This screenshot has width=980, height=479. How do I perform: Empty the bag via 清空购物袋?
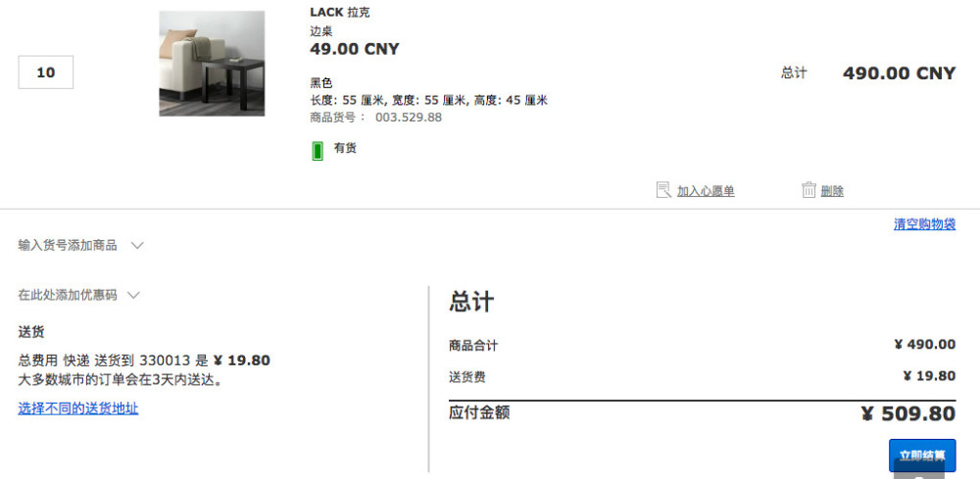924,224
